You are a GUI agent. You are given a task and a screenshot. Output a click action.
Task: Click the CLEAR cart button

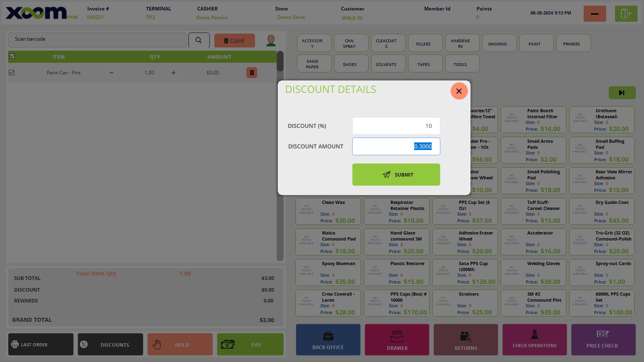tap(234, 41)
